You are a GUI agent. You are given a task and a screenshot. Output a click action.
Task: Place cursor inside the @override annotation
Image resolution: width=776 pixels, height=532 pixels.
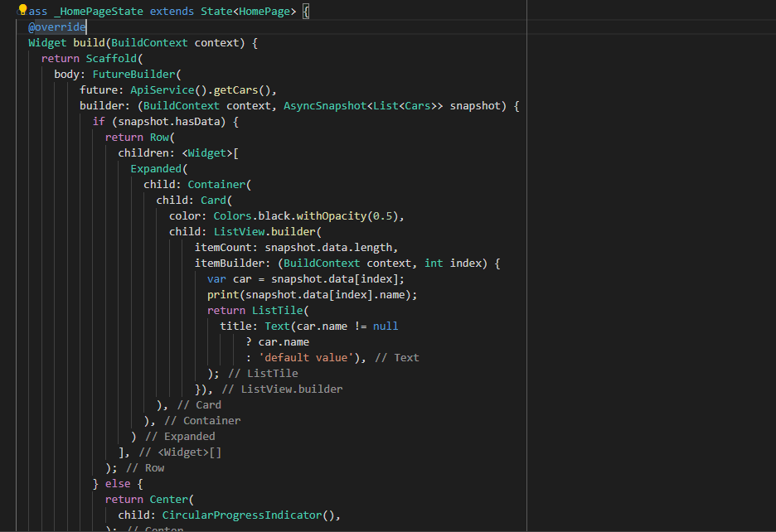[x=55, y=27]
